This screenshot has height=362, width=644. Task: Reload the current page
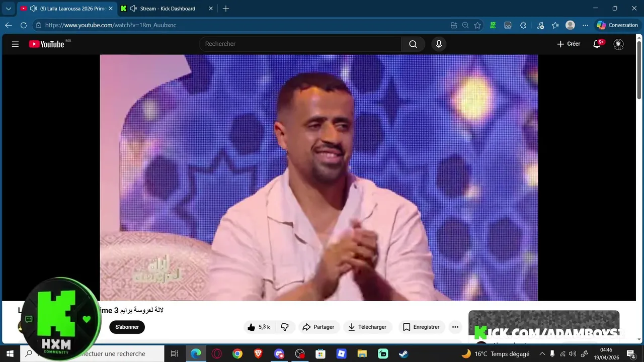(x=24, y=25)
